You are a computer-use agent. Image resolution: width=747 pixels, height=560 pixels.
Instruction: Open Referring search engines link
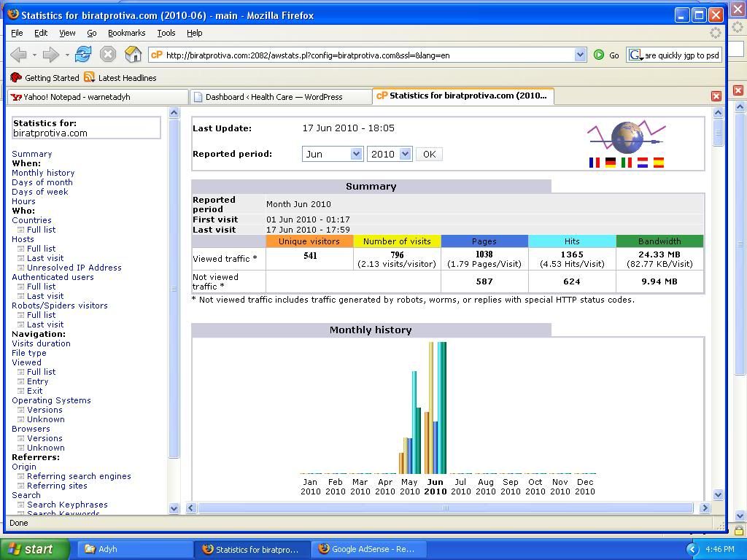[x=79, y=476]
